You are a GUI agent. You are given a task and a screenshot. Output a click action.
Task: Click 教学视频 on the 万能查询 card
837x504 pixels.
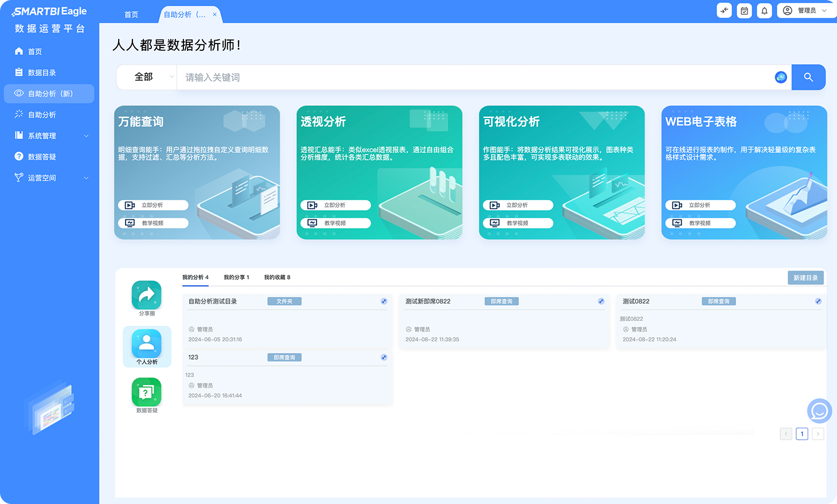[153, 223]
